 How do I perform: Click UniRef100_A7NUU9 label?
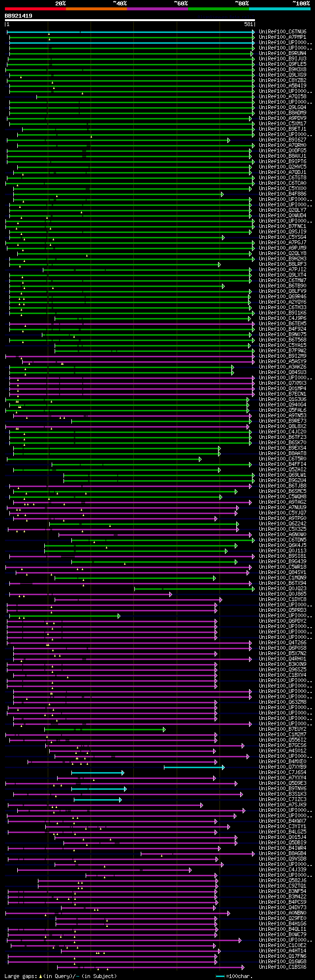point(283,508)
